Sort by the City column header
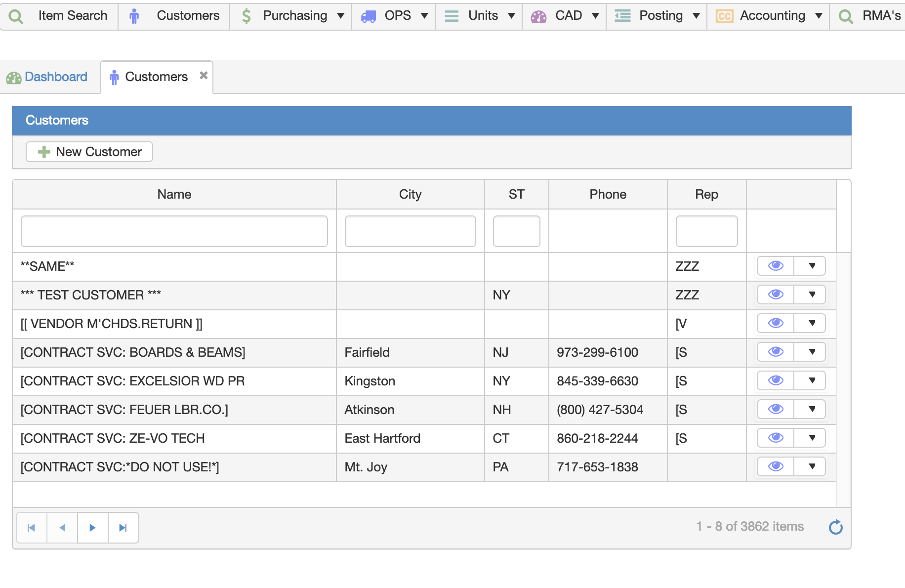This screenshot has width=905, height=588. click(411, 194)
